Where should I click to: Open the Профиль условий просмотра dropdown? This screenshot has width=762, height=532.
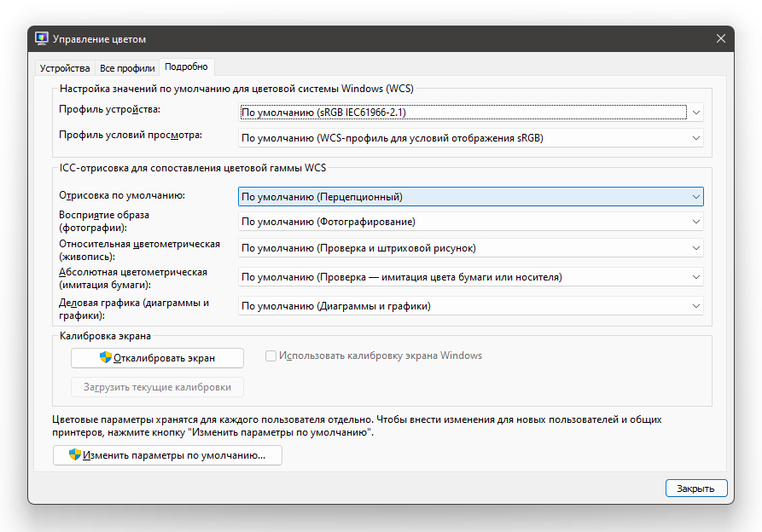[696, 138]
